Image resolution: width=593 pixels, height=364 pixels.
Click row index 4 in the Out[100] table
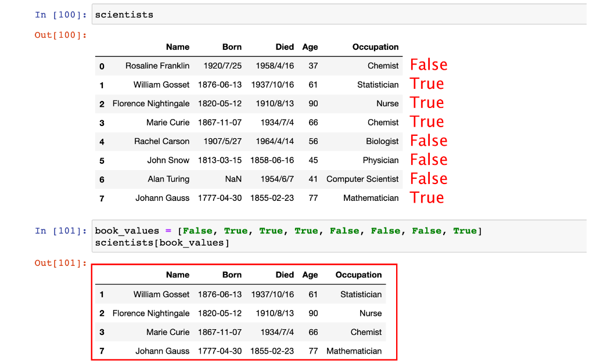[102, 142]
